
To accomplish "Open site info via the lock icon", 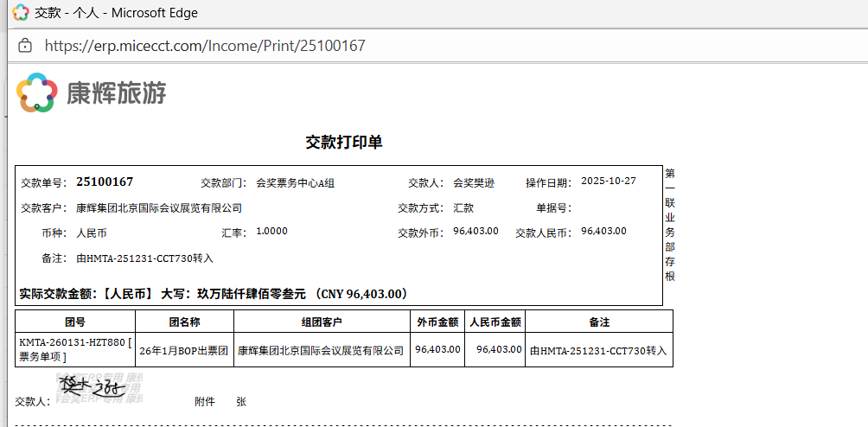I will pyautogui.click(x=25, y=45).
